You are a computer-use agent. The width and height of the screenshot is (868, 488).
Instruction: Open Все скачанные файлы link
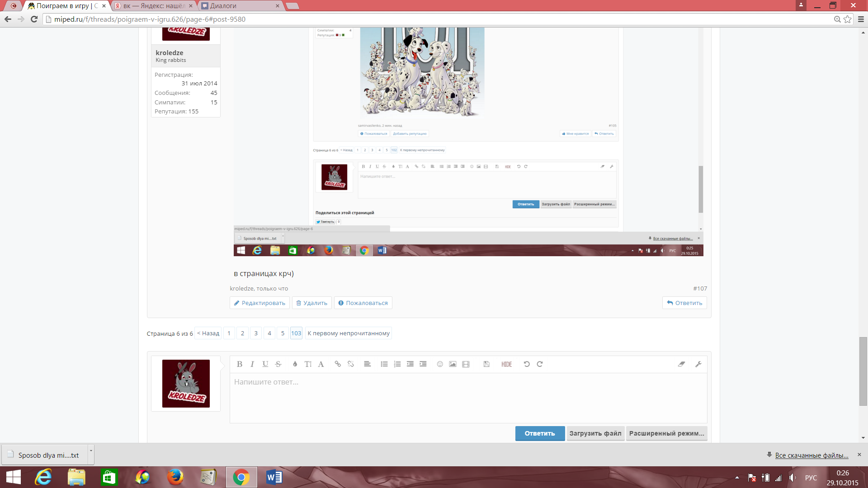[811, 455]
